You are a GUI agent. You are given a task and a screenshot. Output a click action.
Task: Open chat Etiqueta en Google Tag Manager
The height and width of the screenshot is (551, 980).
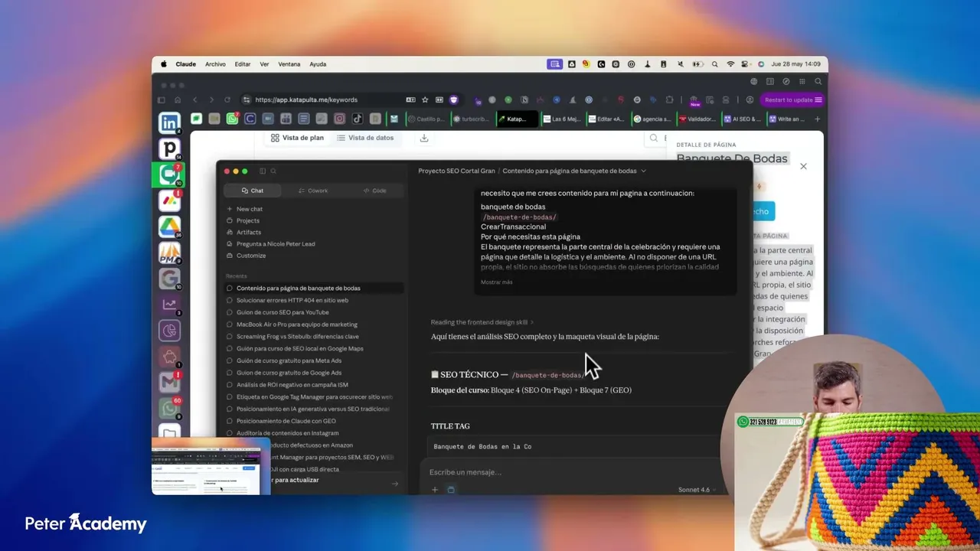click(x=314, y=397)
